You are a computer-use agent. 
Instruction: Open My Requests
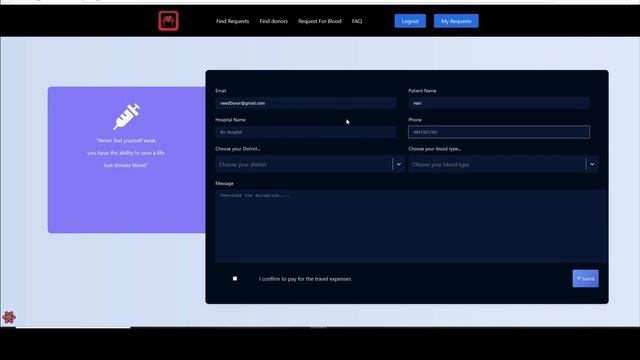tap(456, 21)
